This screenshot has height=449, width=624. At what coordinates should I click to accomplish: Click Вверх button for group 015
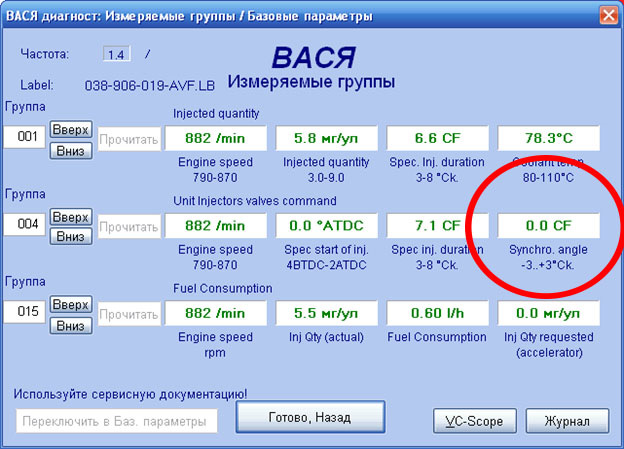pyautogui.click(x=71, y=305)
